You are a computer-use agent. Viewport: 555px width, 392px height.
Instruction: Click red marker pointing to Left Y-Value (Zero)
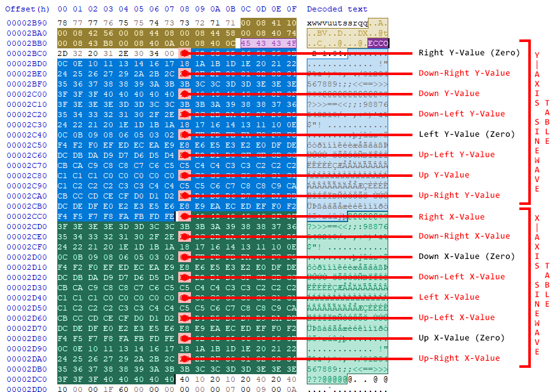coord(185,134)
